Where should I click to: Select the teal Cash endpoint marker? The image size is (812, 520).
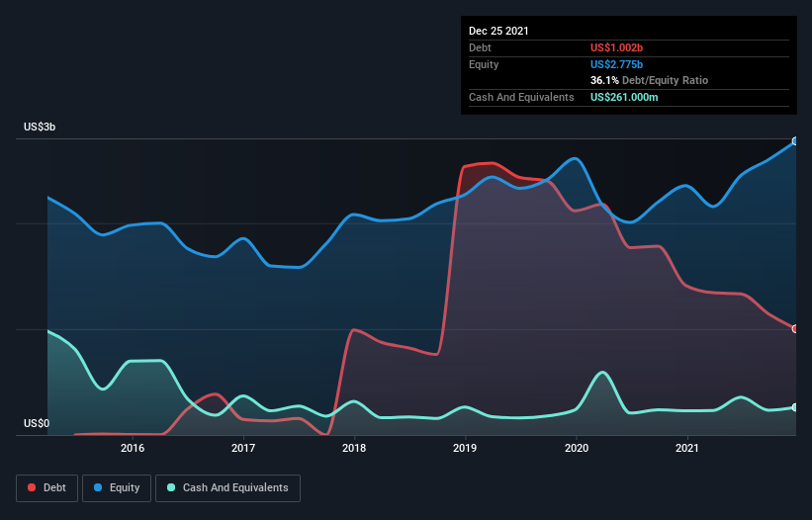795,407
